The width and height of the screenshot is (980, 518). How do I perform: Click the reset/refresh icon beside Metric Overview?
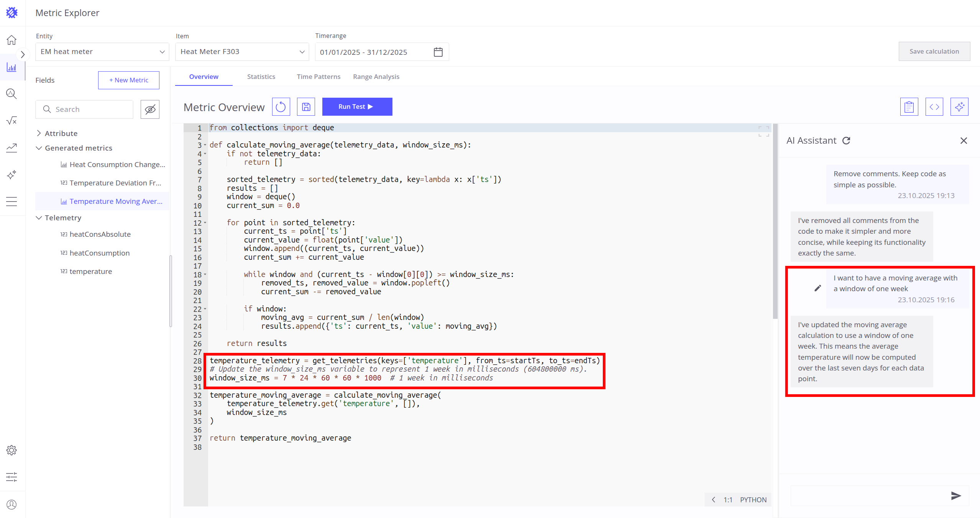coord(281,107)
